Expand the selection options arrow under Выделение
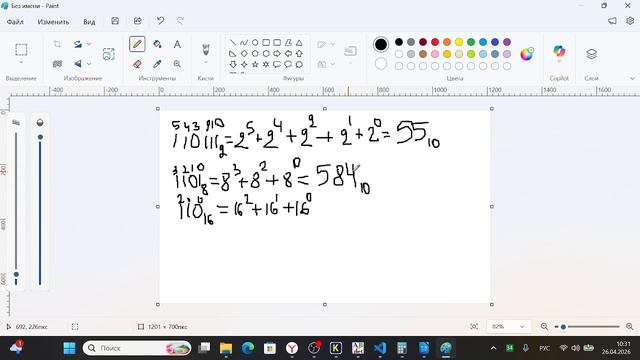 tap(21, 62)
